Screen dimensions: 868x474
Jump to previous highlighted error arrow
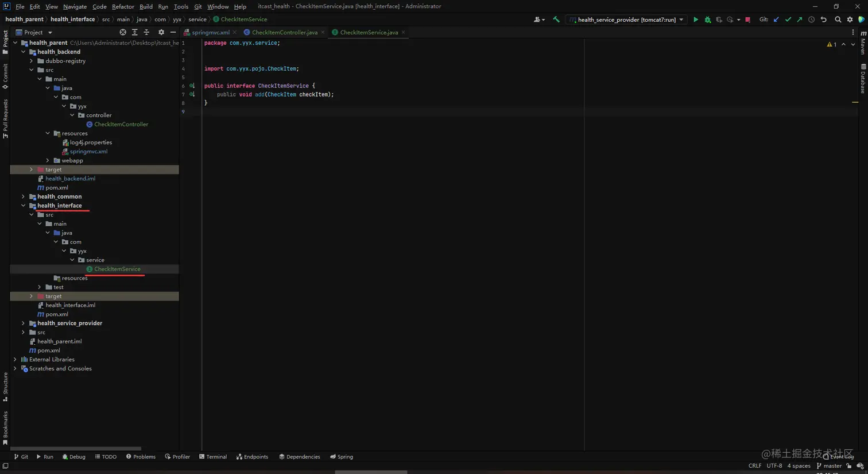coord(843,44)
